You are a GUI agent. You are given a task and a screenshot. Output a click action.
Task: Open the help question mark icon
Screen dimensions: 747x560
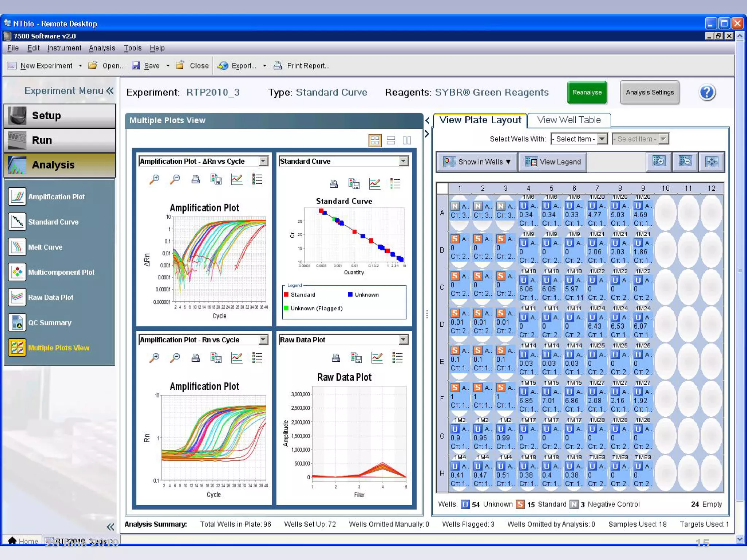click(x=707, y=93)
